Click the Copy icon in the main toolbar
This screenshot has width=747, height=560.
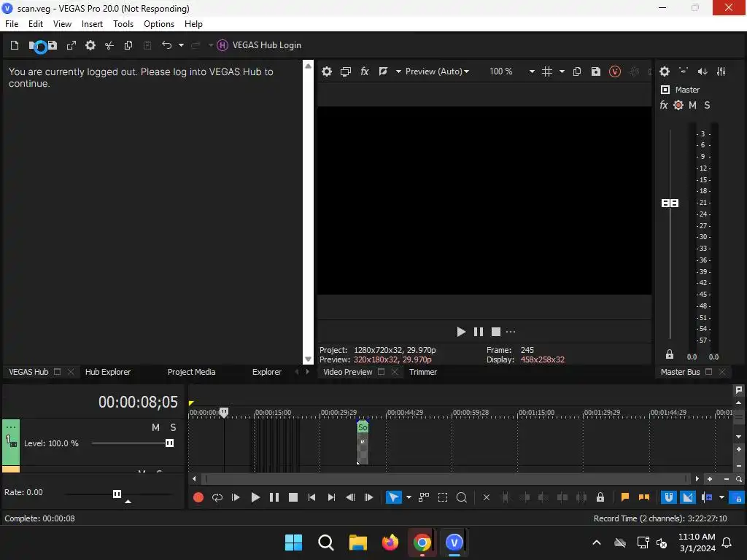(x=128, y=45)
